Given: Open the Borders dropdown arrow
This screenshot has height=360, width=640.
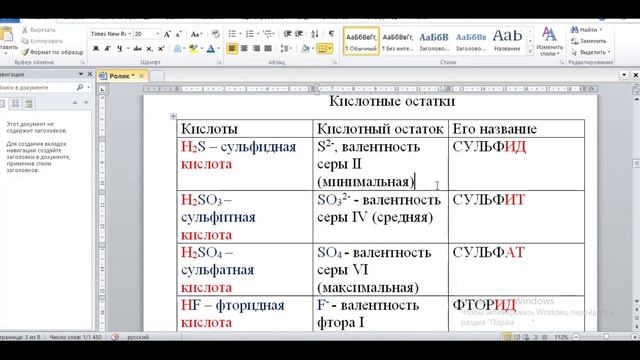Looking at the screenshot, I should click(329, 49).
